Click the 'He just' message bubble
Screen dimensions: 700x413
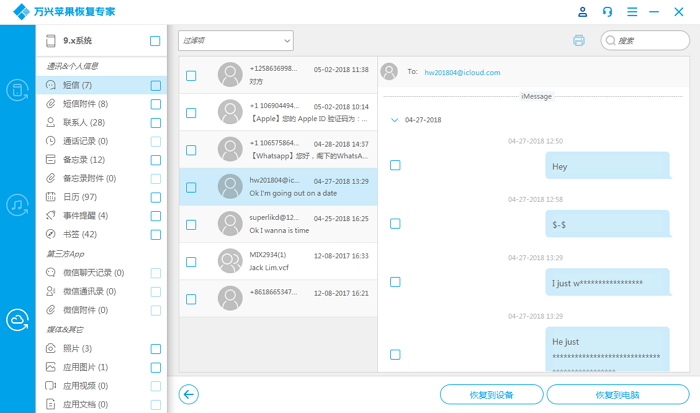(608, 349)
